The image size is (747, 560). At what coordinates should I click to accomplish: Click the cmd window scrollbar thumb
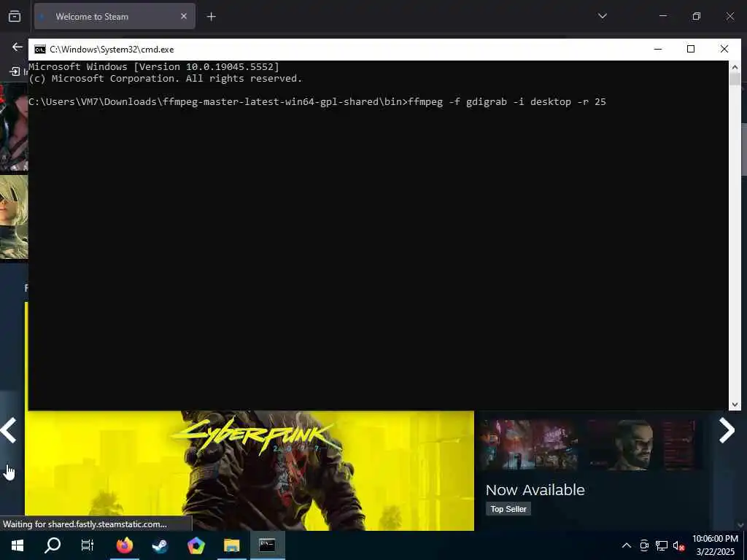(x=735, y=79)
